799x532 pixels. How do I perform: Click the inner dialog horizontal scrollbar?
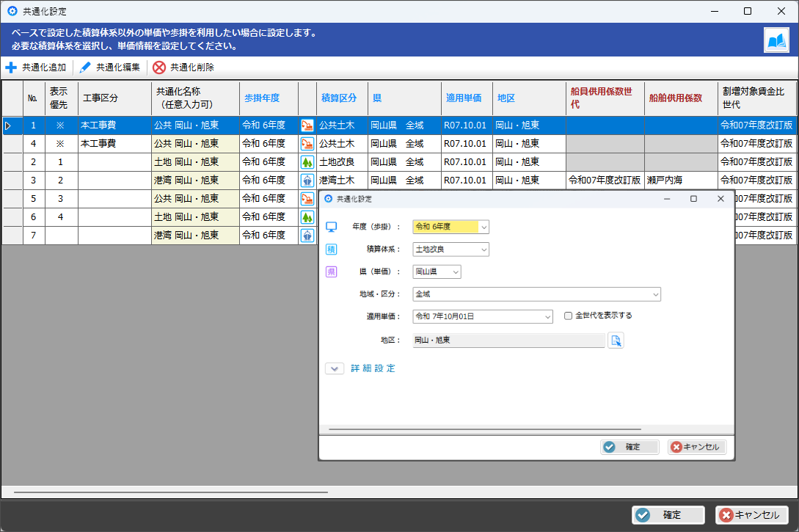pyautogui.click(x=484, y=429)
